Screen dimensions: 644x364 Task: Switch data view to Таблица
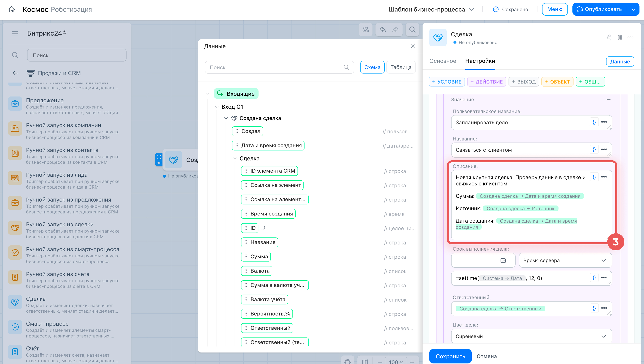coord(401,67)
